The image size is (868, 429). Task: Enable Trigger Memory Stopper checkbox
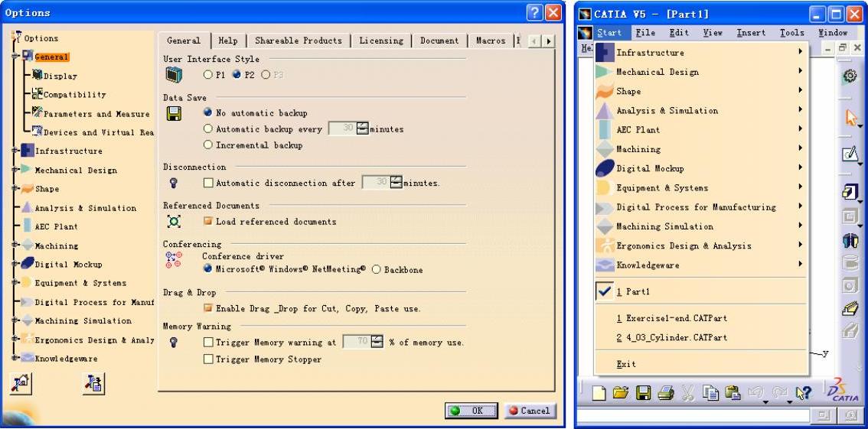pyautogui.click(x=208, y=359)
